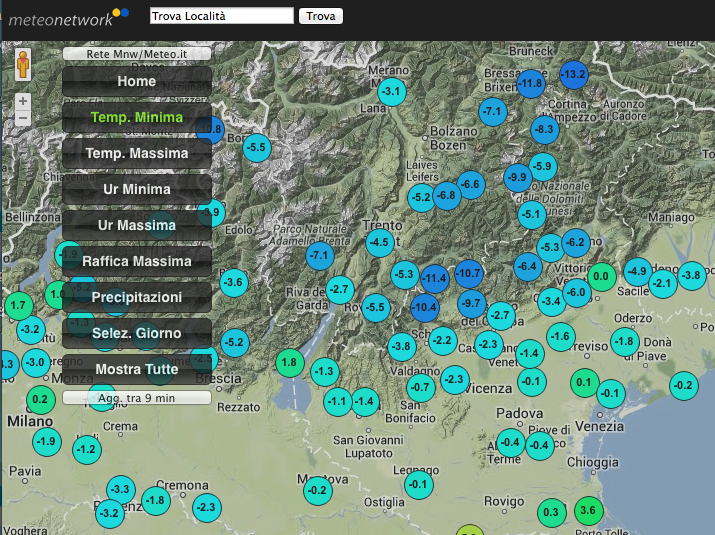The image size is (715, 535).
Task: Click the -6.4 station marker
Action: 528,266
